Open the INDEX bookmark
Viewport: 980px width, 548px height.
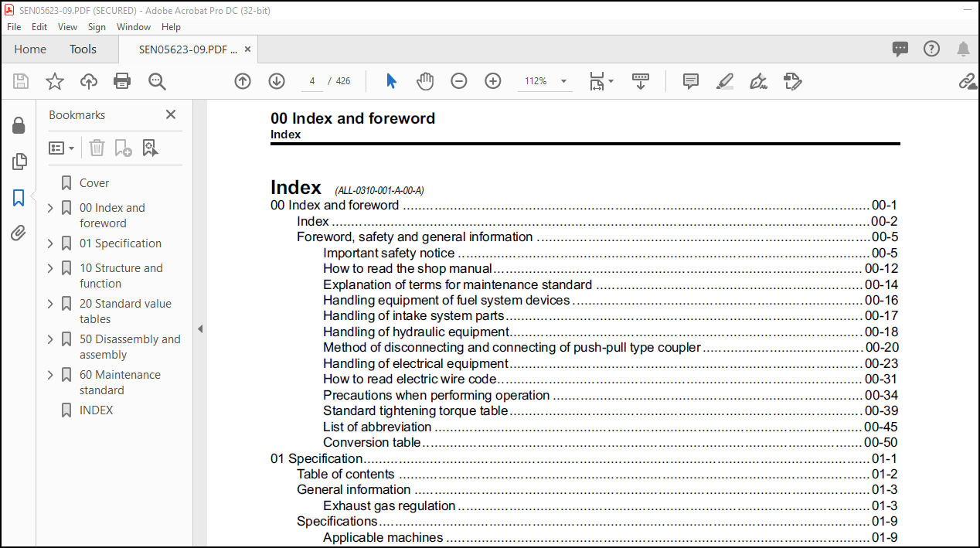point(96,410)
